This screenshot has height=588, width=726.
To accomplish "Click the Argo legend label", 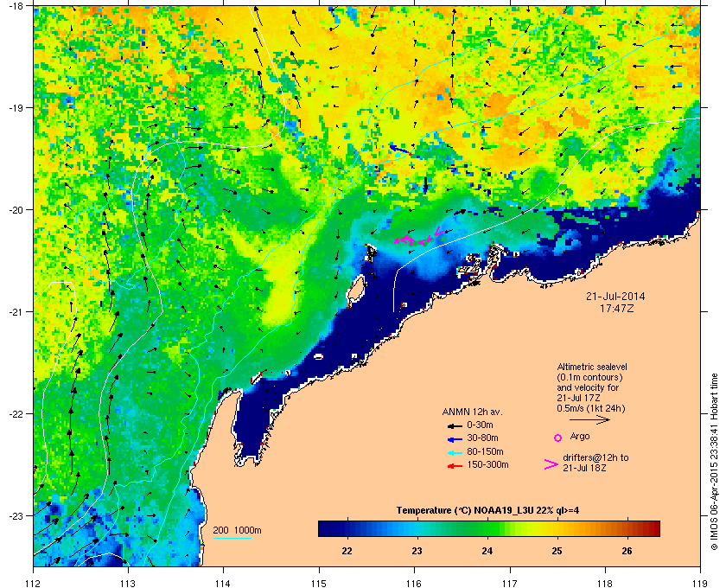I will pos(580,437).
